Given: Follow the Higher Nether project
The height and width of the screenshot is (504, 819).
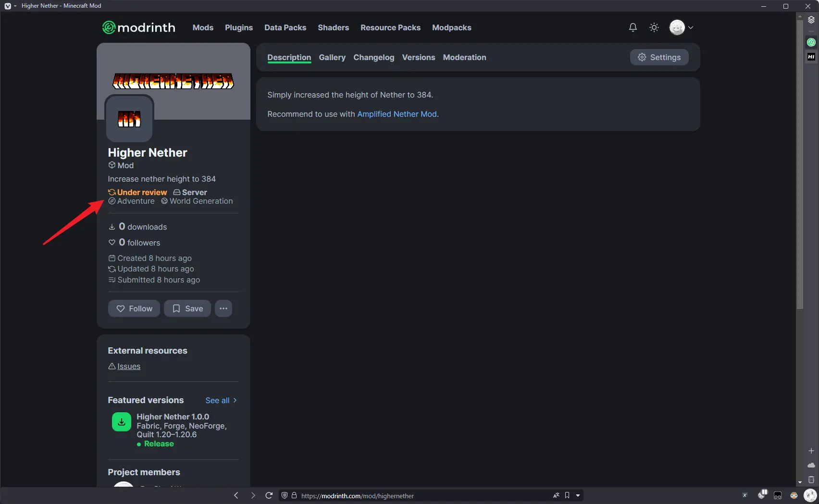Looking at the screenshot, I should (x=134, y=308).
